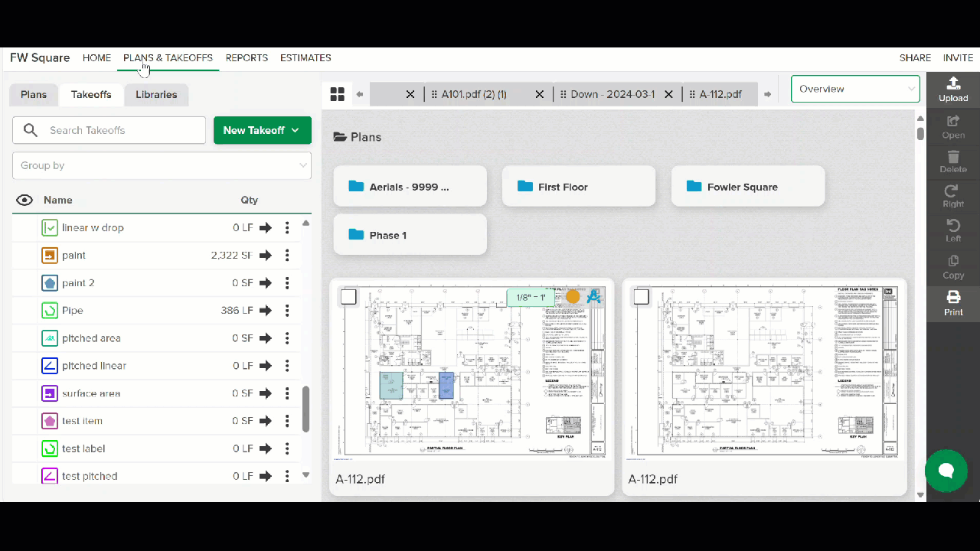Open the Fowler Square folder
Screen dimensions: 980x551
click(748, 186)
